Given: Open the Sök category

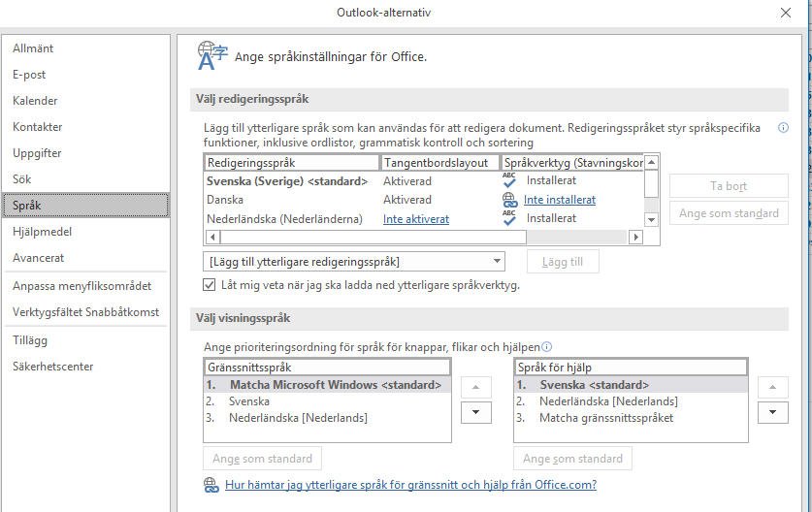Looking at the screenshot, I should pos(85,179).
